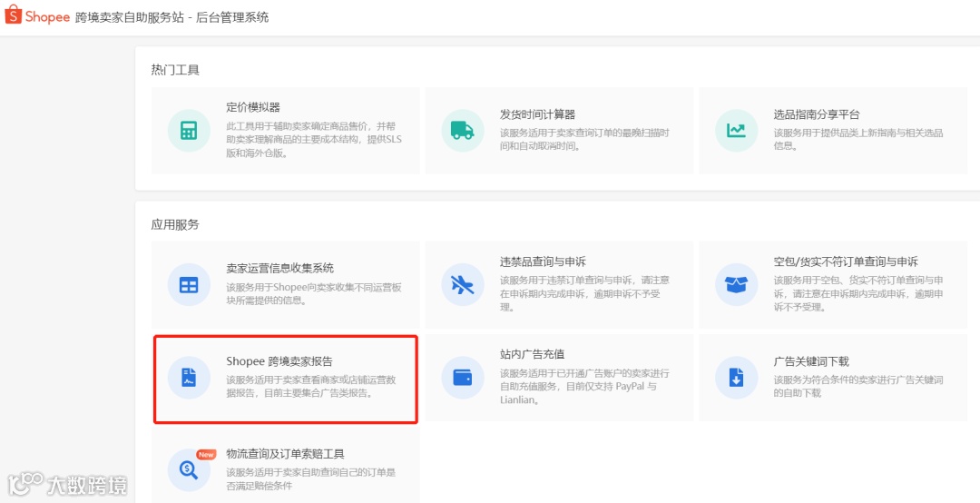Click 站内广告充值 description mentioning PayPal 与 Lianlian

584,387
